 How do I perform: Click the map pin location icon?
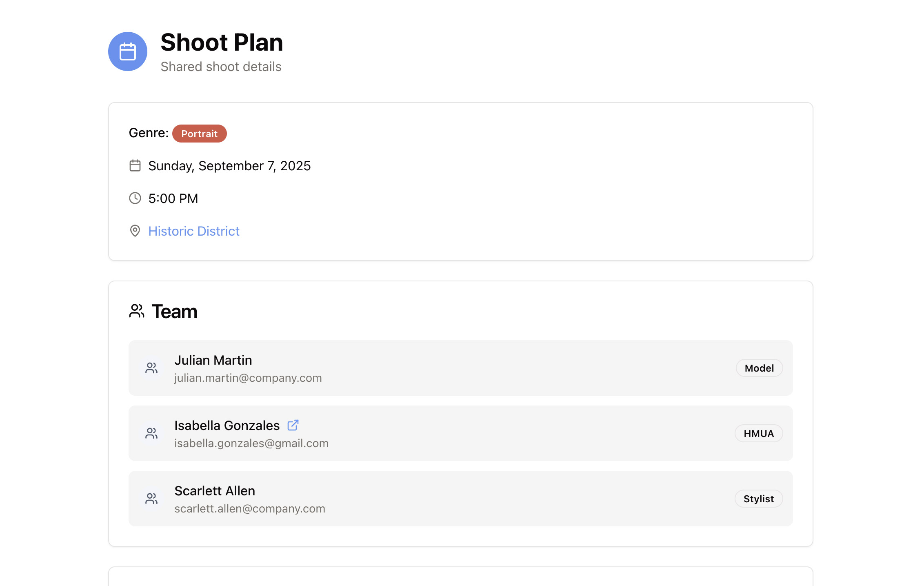135,231
